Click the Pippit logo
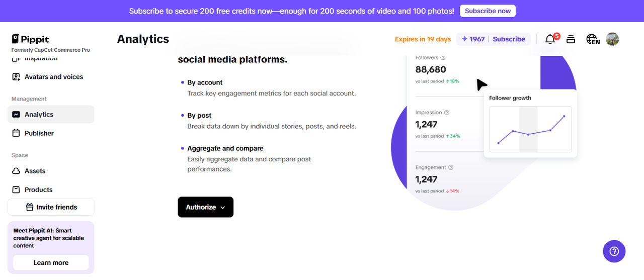The image size is (644, 280). coord(31,39)
